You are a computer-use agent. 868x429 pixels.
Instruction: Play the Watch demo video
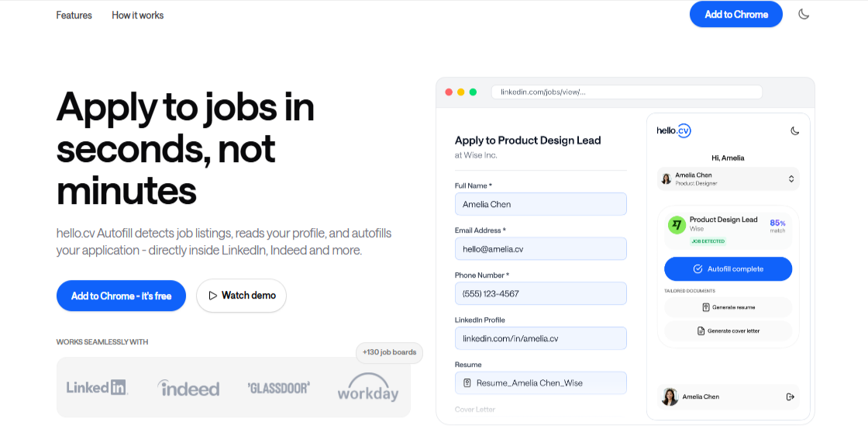(x=241, y=296)
